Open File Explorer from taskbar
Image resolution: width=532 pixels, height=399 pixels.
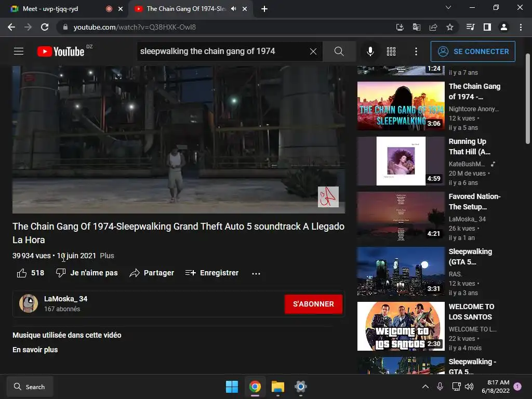click(277, 387)
